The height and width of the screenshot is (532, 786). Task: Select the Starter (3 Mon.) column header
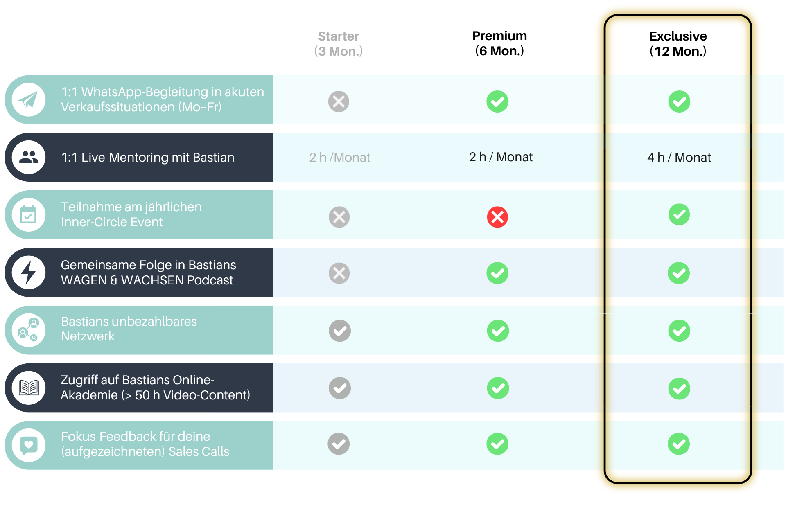339,44
